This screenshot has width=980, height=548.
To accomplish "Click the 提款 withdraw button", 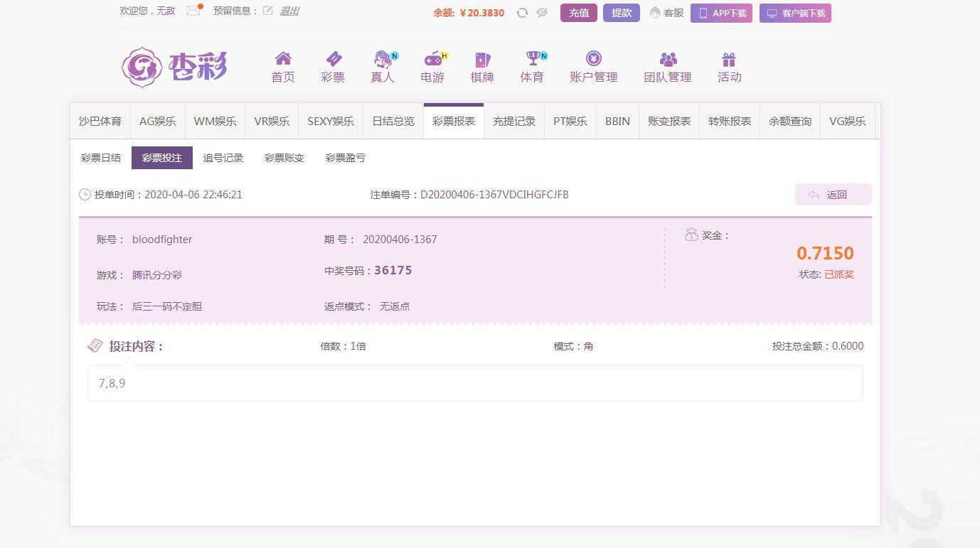I will click(x=622, y=13).
